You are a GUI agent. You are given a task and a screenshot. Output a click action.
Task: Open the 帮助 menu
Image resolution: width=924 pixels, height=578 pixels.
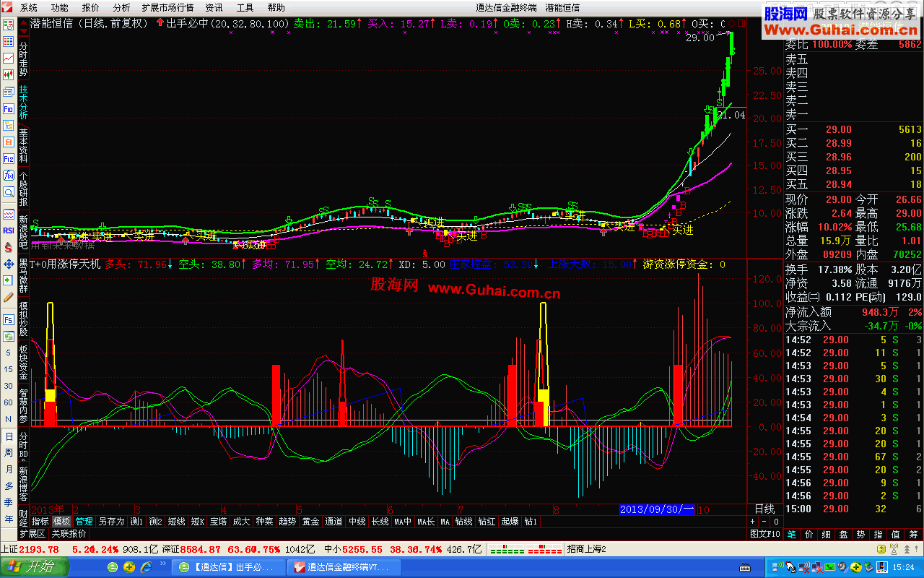pos(276,7)
